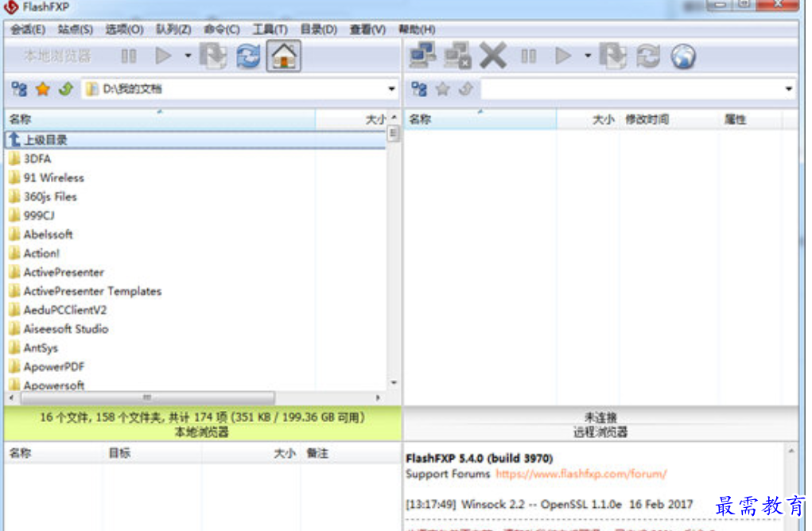Click the local list horizontal scrollbar thumb

point(147,397)
